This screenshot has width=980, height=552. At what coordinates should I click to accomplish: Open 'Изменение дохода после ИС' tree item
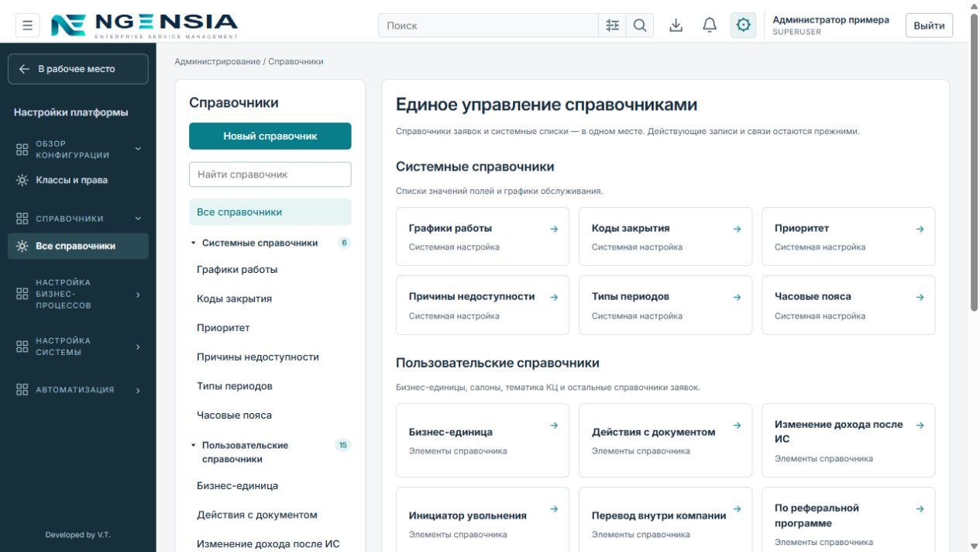point(270,544)
